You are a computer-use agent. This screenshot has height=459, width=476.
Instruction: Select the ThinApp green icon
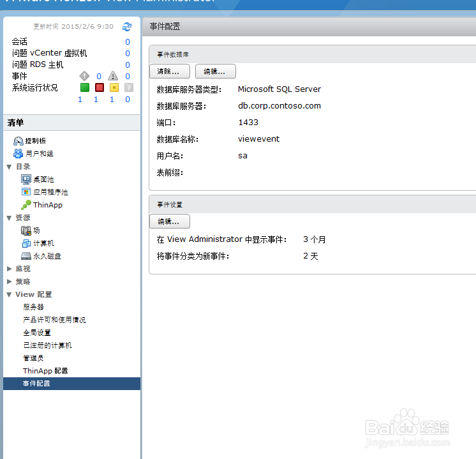[26, 205]
